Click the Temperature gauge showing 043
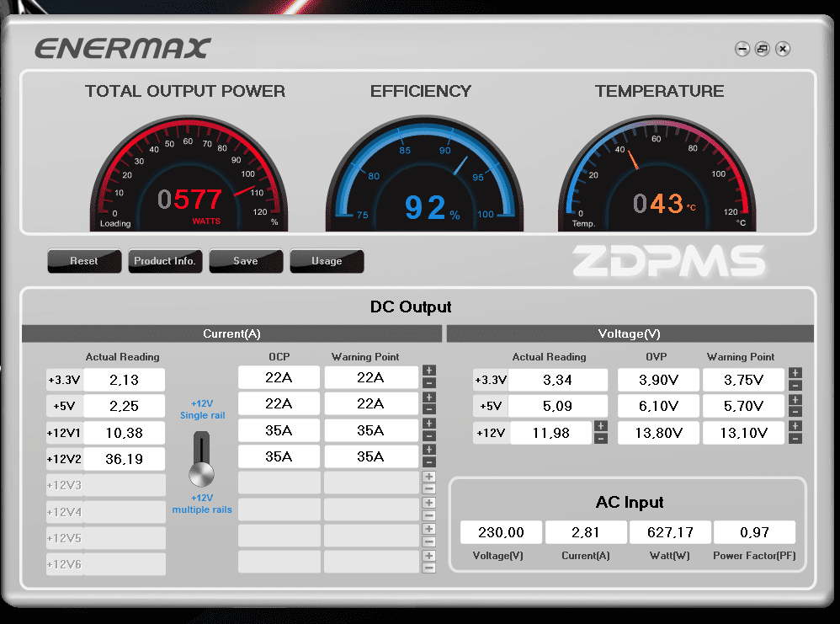The width and height of the screenshot is (840, 624). point(657,174)
